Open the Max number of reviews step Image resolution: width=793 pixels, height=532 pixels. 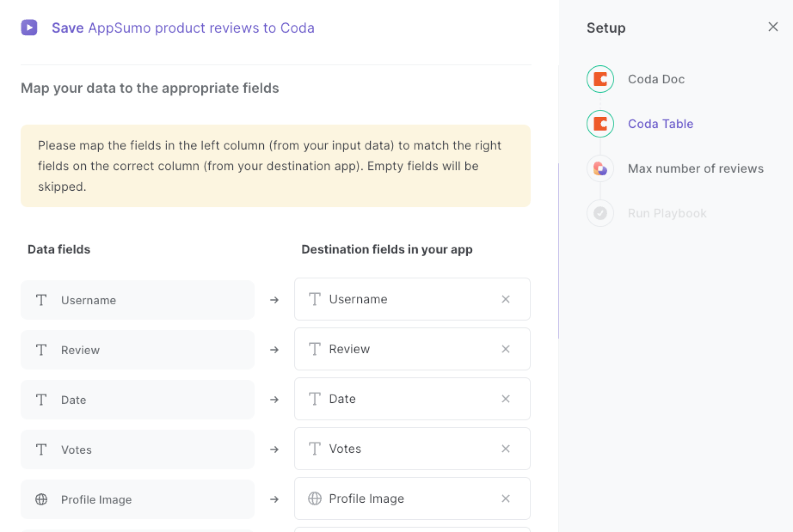(x=695, y=168)
